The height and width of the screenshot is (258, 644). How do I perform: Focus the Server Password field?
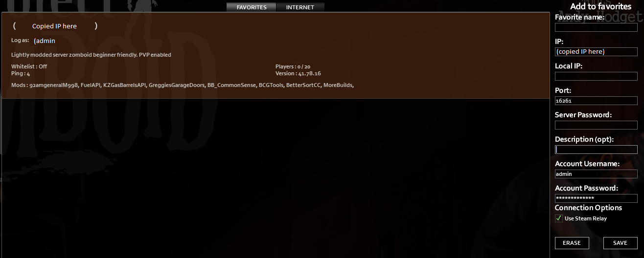pos(596,125)
